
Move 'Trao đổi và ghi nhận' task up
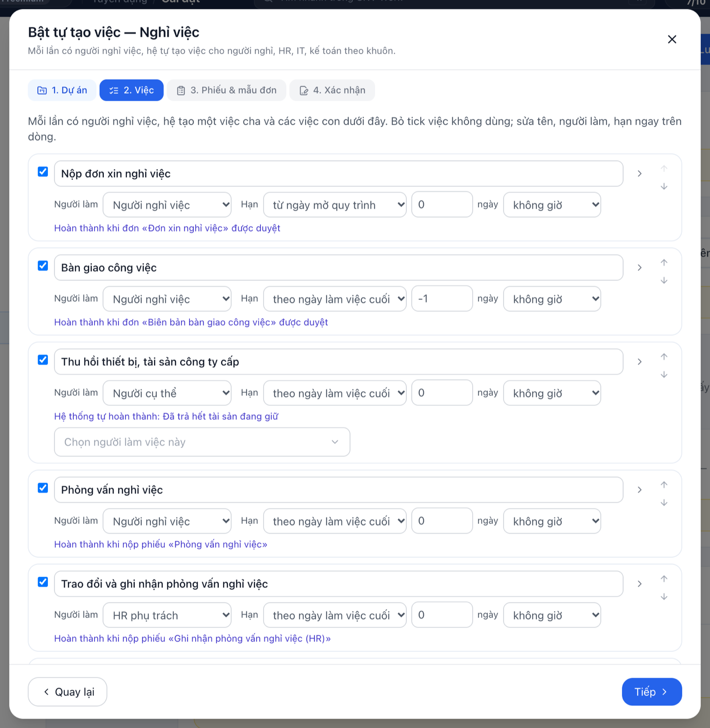pos(664,579)
